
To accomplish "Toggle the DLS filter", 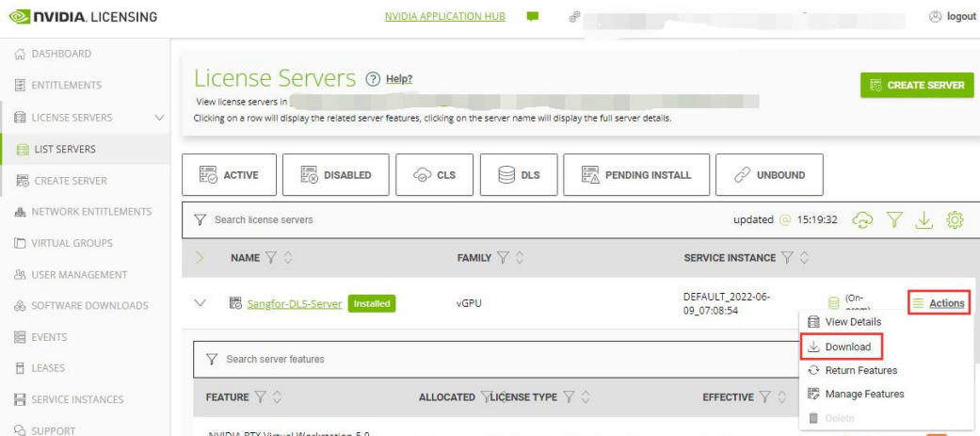I will 518,175.
